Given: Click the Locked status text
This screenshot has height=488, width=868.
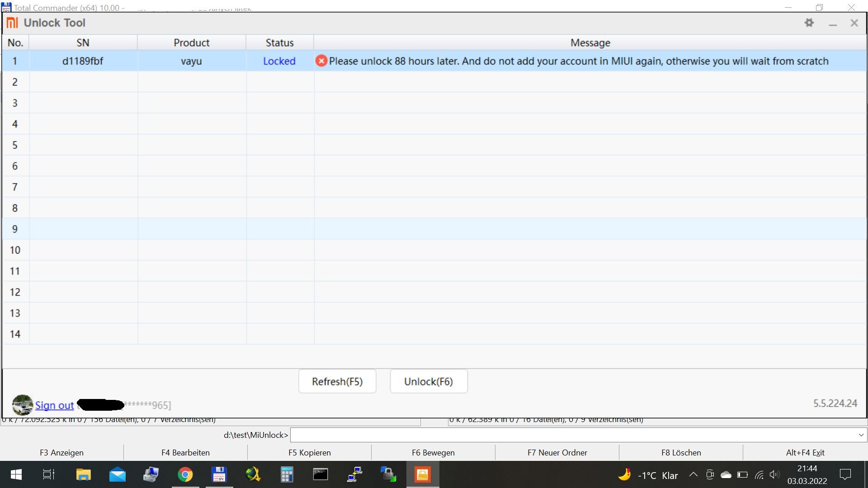Looking at the screenshot, I should (279, 61).
